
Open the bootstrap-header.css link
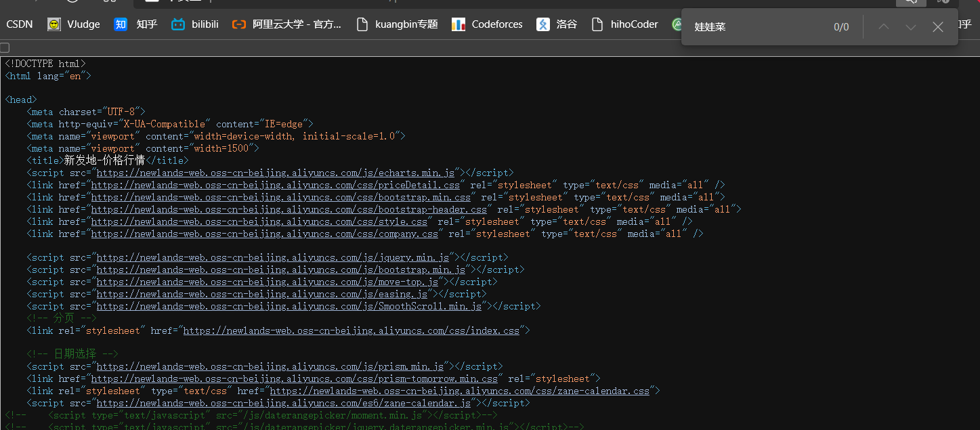[x=289, y=209]
